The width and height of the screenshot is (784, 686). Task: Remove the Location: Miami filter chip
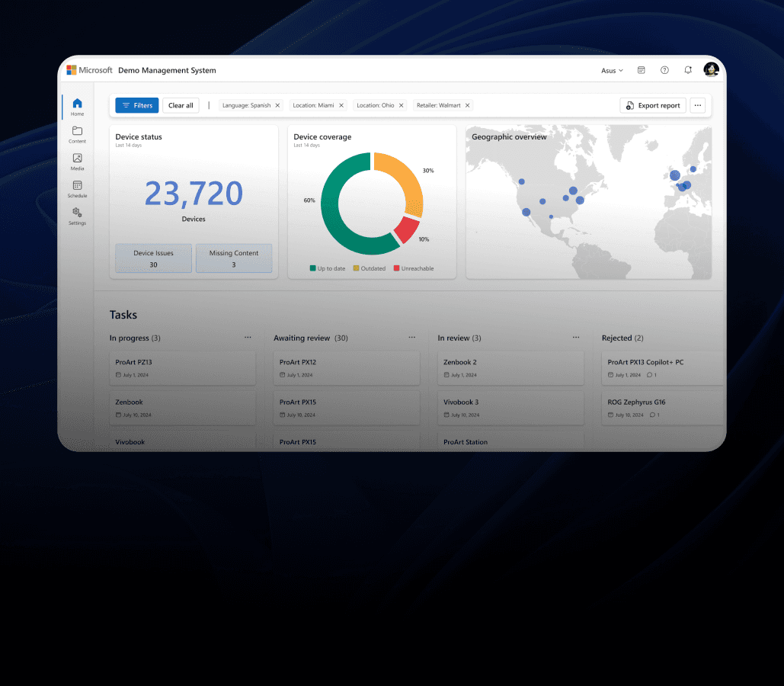pos(341,106)
